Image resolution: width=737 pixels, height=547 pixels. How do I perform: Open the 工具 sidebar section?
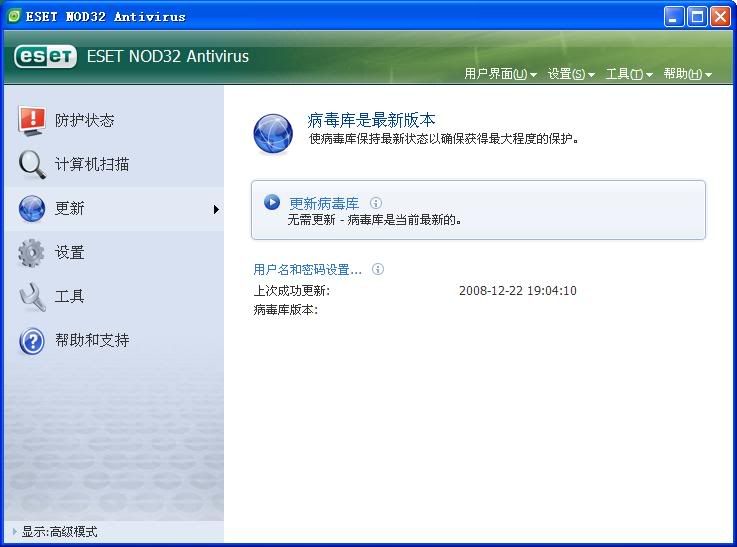[114, 297]
